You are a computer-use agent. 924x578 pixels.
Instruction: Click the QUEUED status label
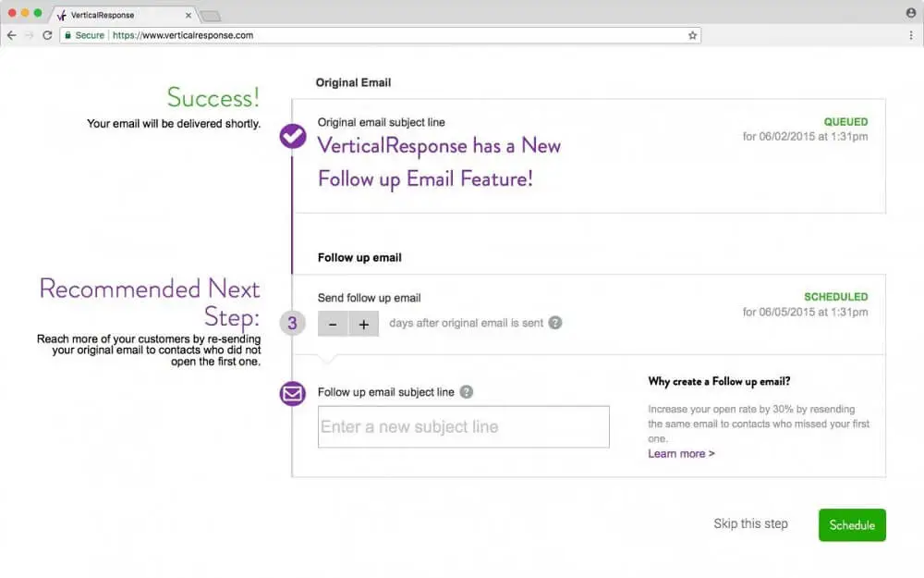(845, 122)
